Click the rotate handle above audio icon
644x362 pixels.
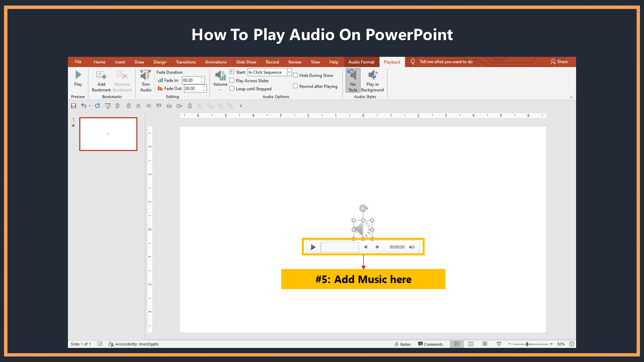(363, 208)
